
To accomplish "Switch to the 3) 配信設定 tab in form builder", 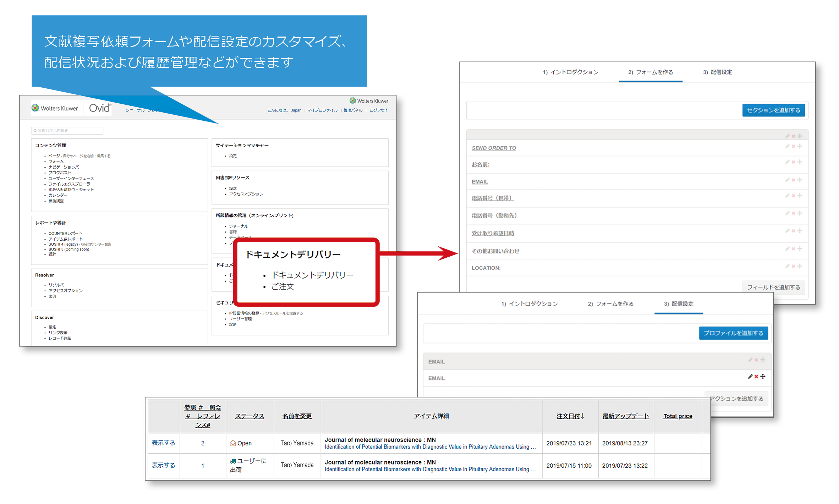I will pyautogui.click(x=717, y=72).
